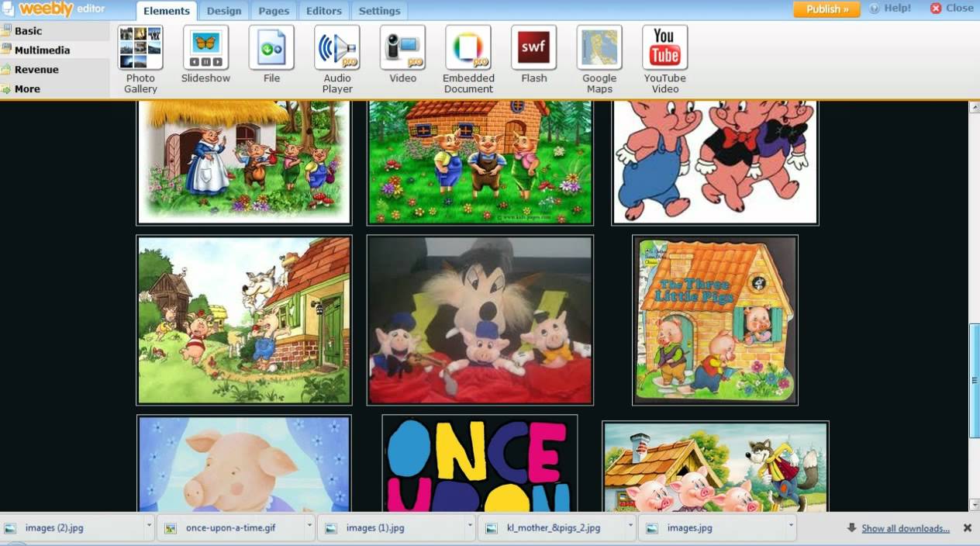Add the Audio Player element
This screenshot has width=980, height=546.
pyautogui.click(x=337, y=59)
